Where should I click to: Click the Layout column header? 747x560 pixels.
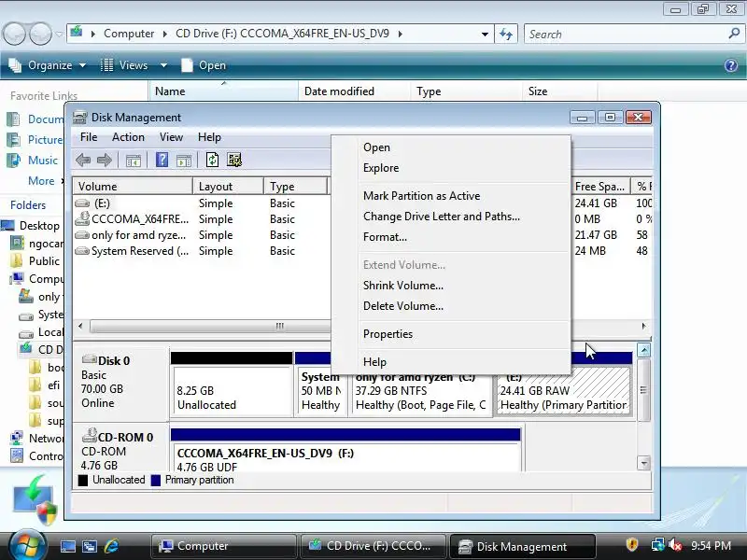point(228,186)
